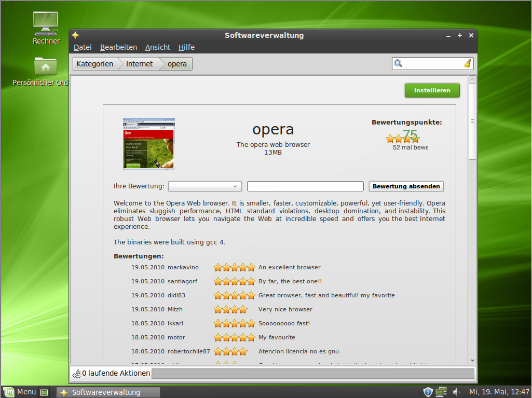Click the vertical scrollbar handle
Viewport: 532px width, 398px height.
coord(472,121)
